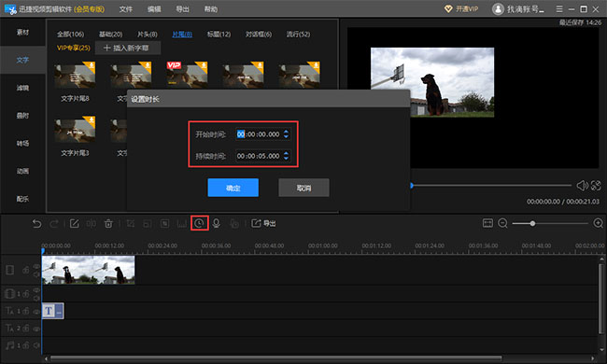Screen dimensions: 607x364
Task: Cancel the dialog with 取消 button
Action: pos(303,188)
